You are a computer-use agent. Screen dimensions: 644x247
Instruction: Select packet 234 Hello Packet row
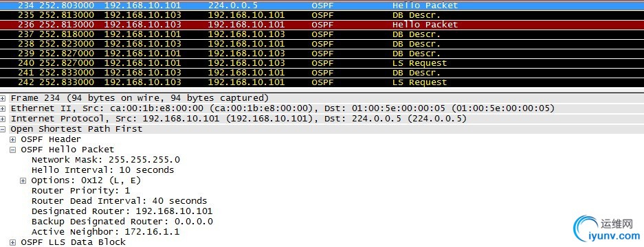pos(322,5)
